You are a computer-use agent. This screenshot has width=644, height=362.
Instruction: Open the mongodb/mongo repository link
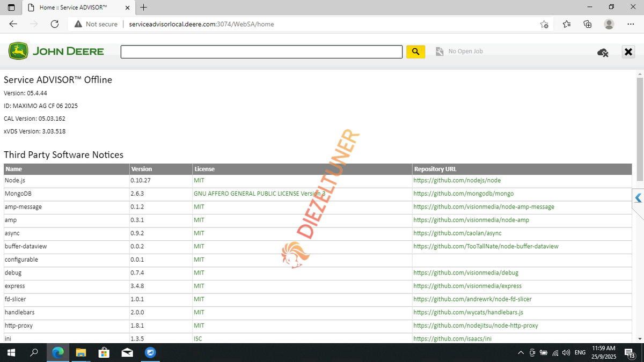coord(463,194)
